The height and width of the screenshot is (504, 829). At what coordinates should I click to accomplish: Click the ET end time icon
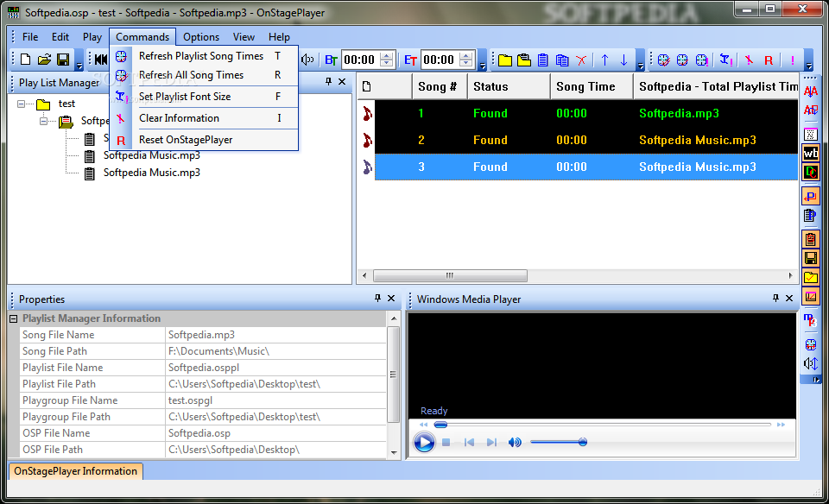[x=410, y=60]
